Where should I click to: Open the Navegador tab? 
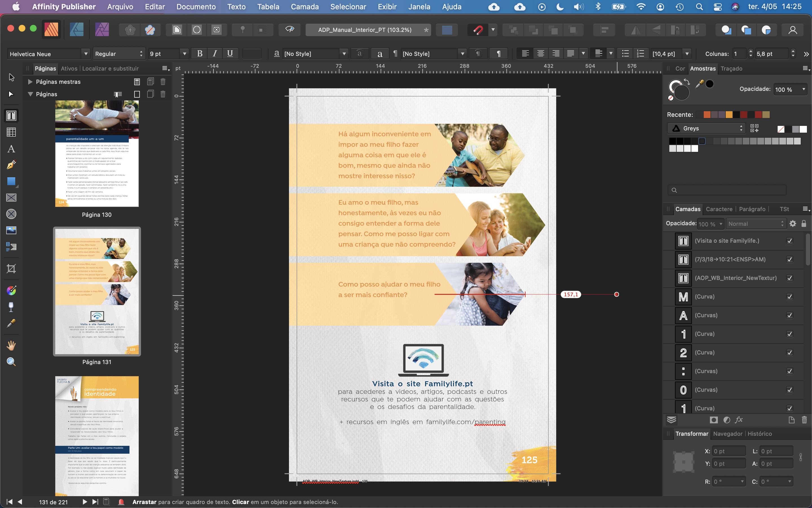(x=728, y=434)
